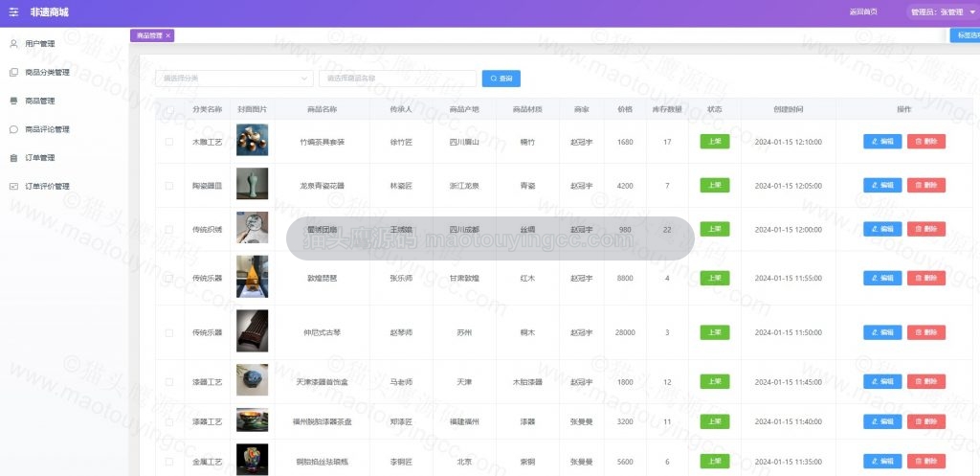This screenshot has width=980, height=476.
Task: Check the box for the 龙泉青瓷花瓶 row
Action: click(x=169, y=186)
